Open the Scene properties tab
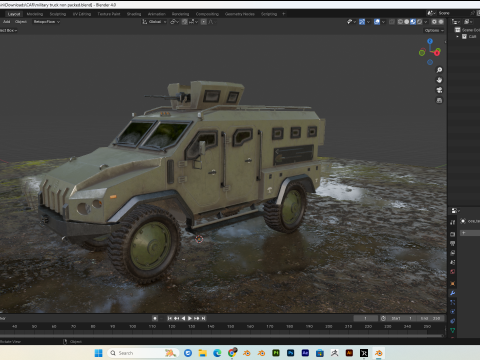480x360 pixels. 453,262
